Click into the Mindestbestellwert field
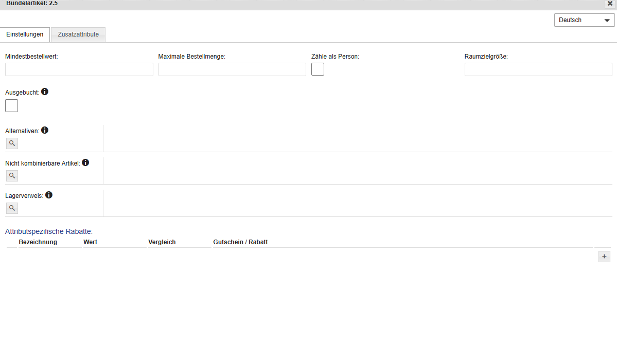Image resolution: width=617 pixels, height=364 pixels. tap(79, 69)
